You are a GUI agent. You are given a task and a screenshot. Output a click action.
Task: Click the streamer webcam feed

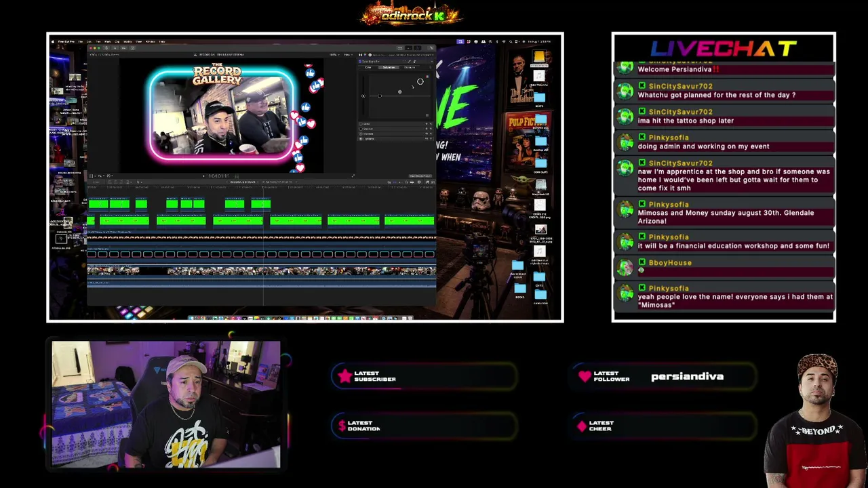[x=166, y=404]
